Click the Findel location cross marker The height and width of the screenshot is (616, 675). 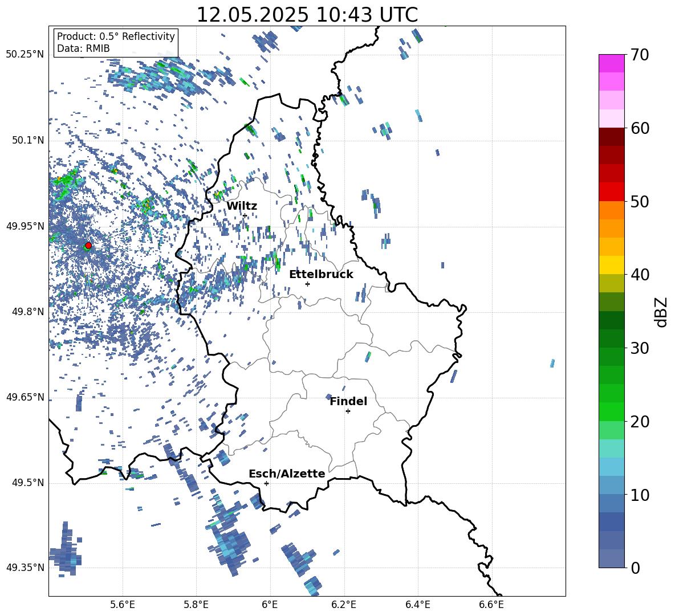pos(348,411)
